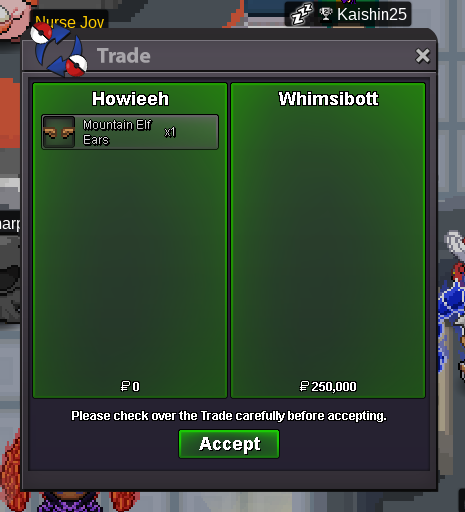Click the x1 quantity of Mountain Elf Ears
This screenshot has width=465, height=512.
tap(170, 132)
